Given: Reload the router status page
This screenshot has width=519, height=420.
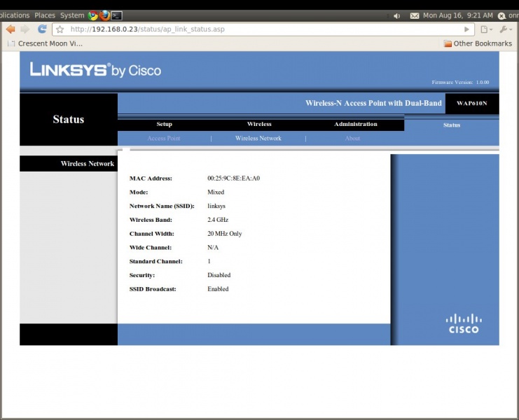Looking at the screenshot, I should tap(42, 29).
